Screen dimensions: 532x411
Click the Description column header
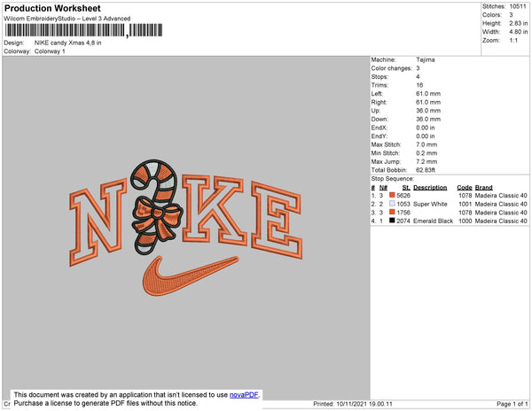click(x=430, y=188)
